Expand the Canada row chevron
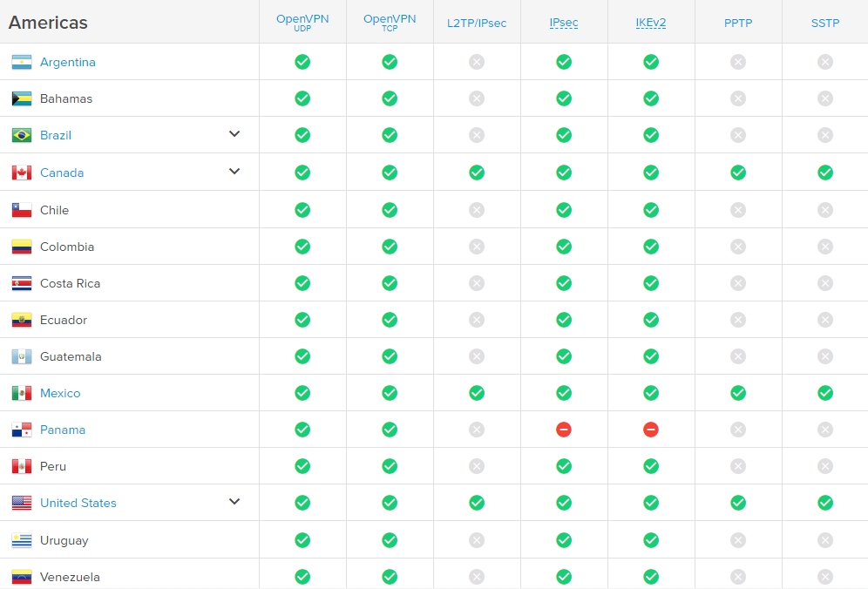The width and height of the screenshot is (868, 589). [x=234, y=172]
